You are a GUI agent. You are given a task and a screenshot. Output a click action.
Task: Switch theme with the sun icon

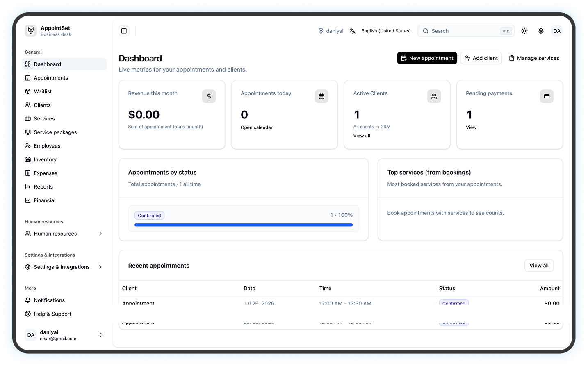pos(524,31)
